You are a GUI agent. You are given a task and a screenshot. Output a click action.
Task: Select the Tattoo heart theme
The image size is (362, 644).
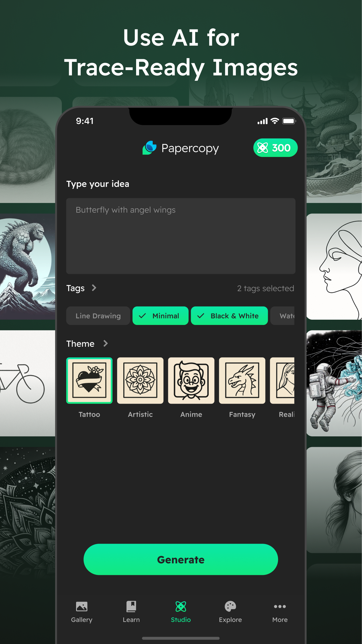(89, 381)
